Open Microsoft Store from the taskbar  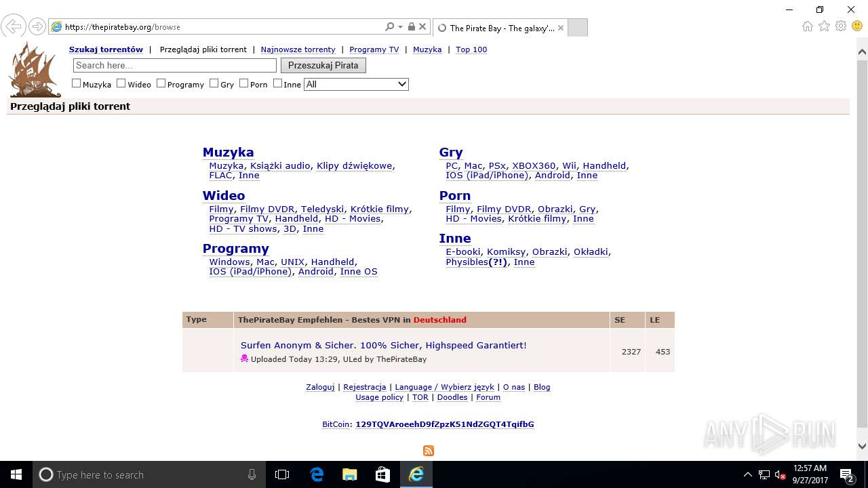tap(382, 474)
